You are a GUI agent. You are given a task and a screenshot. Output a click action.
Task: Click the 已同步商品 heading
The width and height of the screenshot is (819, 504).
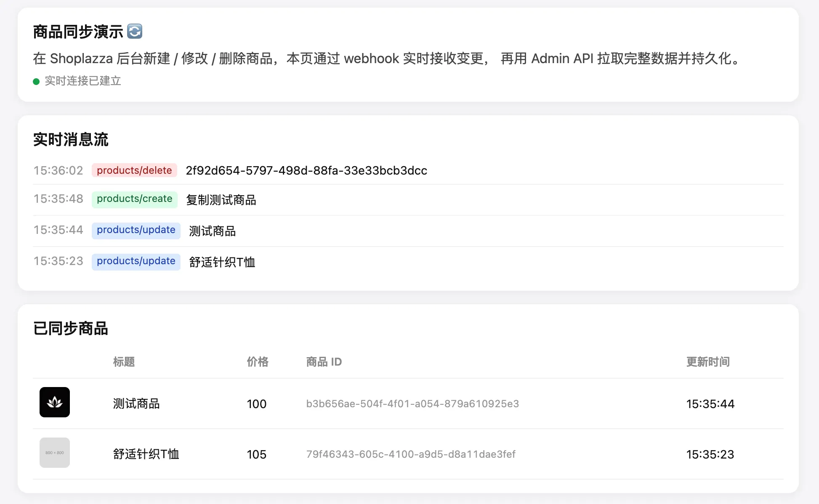point(71,329)
